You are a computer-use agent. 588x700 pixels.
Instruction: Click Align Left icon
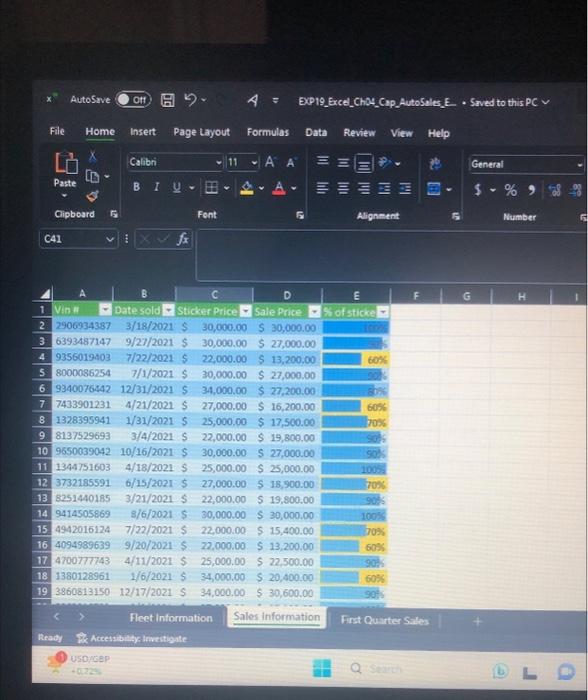[322, 188]
